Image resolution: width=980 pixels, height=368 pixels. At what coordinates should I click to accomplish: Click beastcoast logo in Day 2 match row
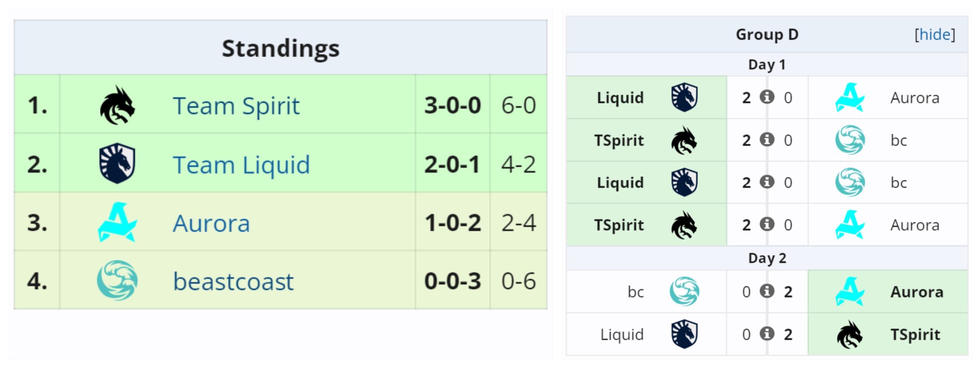[x=684, y=292]
